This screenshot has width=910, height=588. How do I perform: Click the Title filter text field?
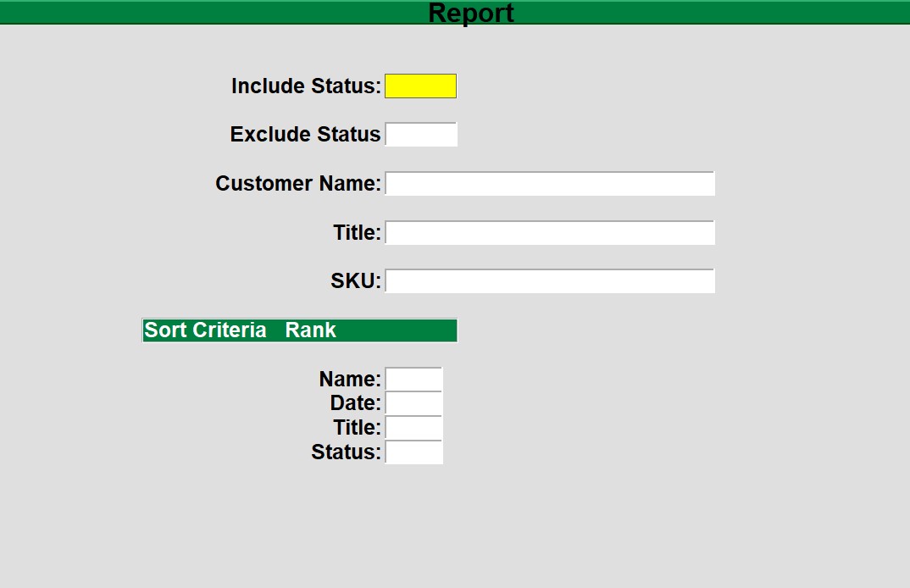[550, 232]
